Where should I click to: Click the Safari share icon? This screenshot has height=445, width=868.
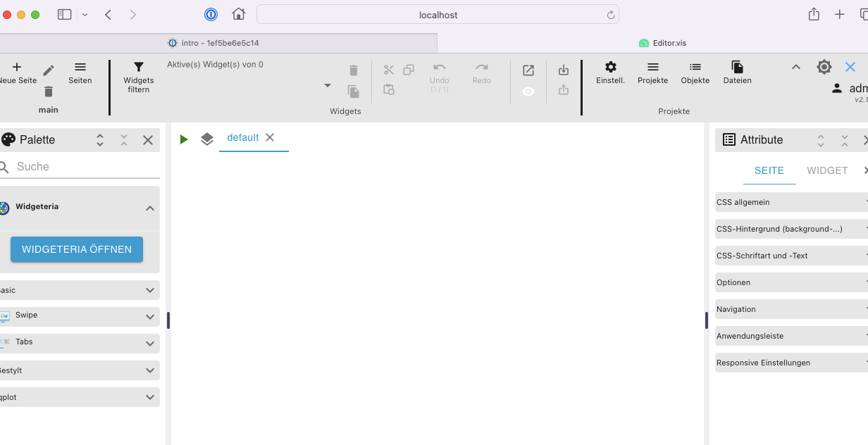(x=814, y=14)
